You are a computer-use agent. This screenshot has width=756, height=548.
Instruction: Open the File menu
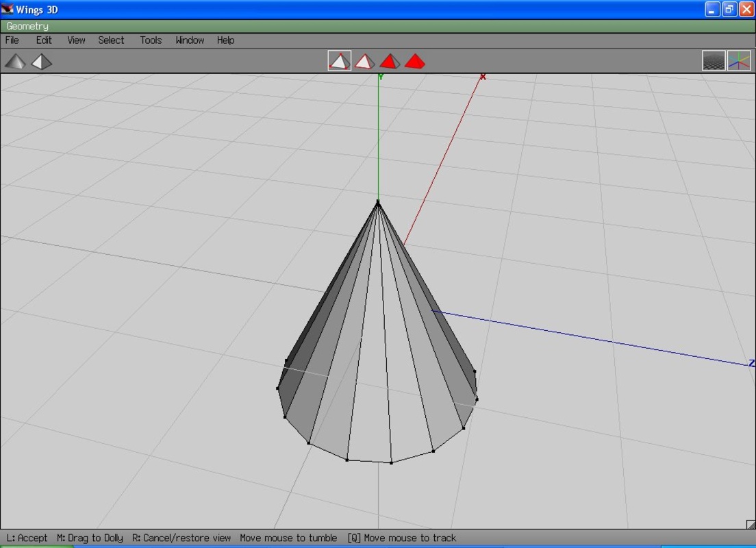pyautogui.click(x=12, y=40)
